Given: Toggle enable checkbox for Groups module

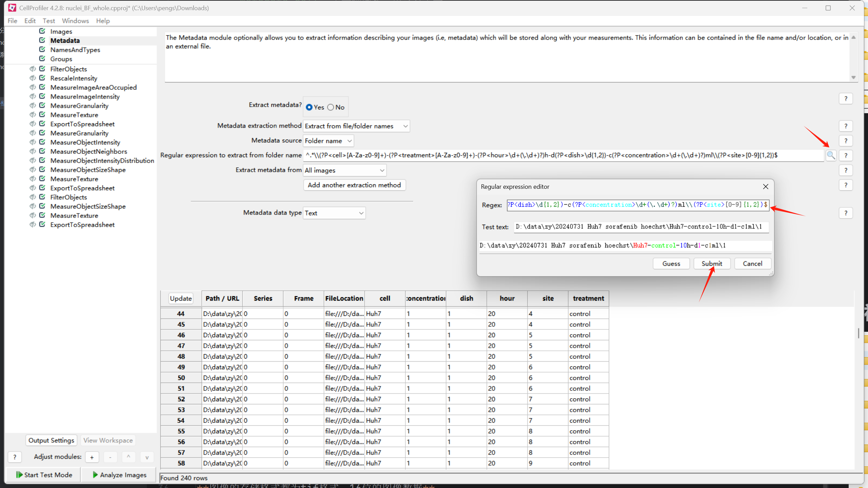Looking at the screenshot, I should (x=42, y=58).
